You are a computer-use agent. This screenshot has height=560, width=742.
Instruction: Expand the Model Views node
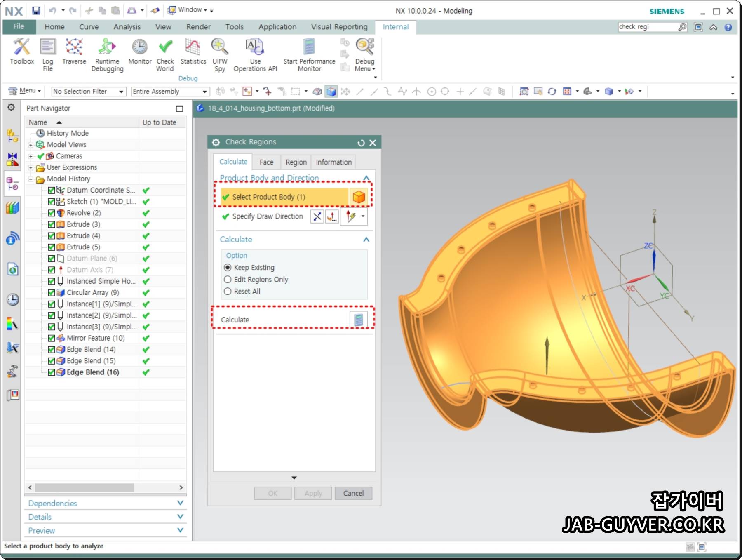[31, 145]
